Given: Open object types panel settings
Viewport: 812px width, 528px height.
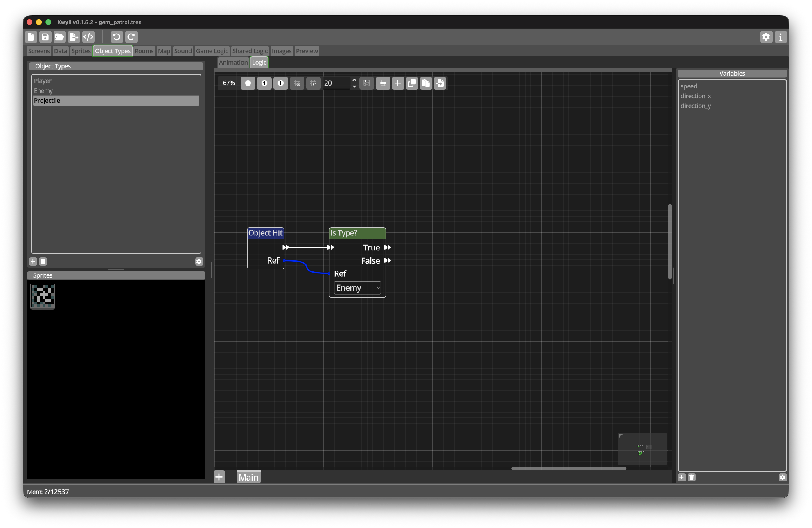Looking at the screenshot, I should click(x=199, y=262).
